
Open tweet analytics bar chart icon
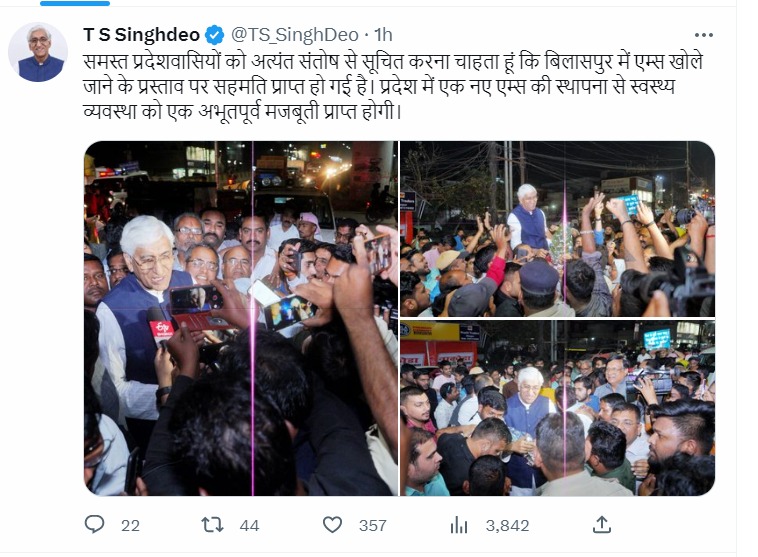[459, 525]
